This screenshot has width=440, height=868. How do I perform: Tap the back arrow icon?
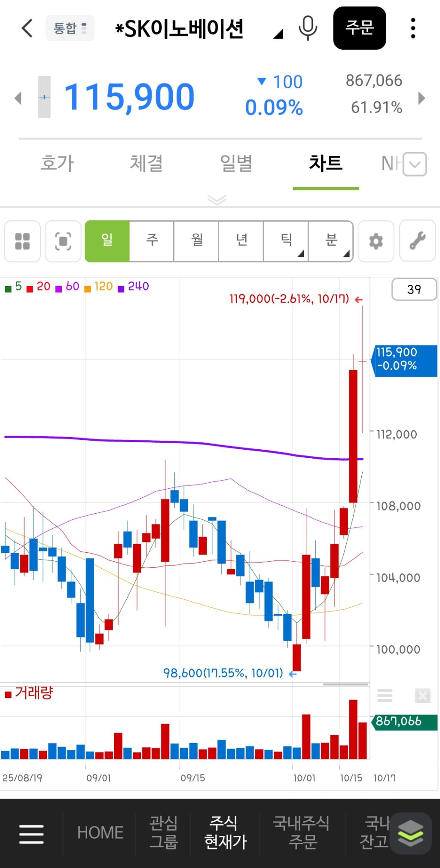tap(27, 28)
